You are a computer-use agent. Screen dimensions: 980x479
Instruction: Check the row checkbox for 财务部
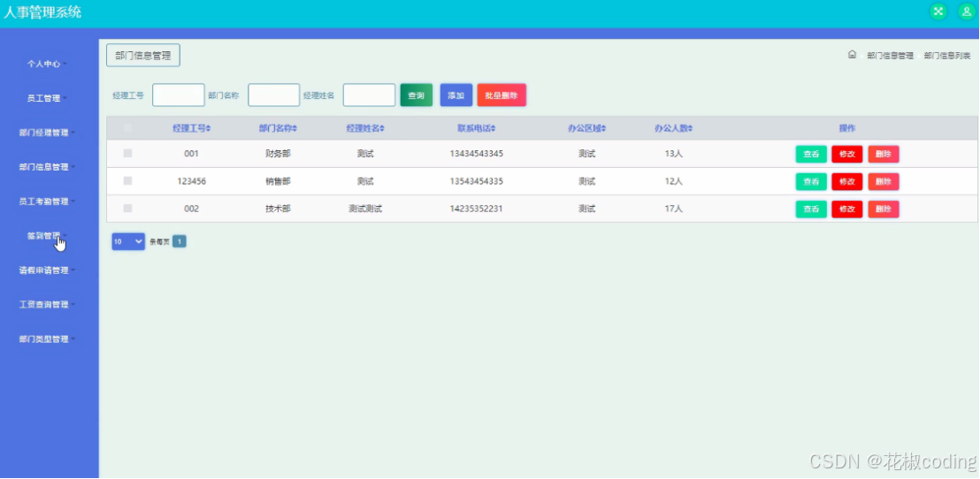[128, 153]
